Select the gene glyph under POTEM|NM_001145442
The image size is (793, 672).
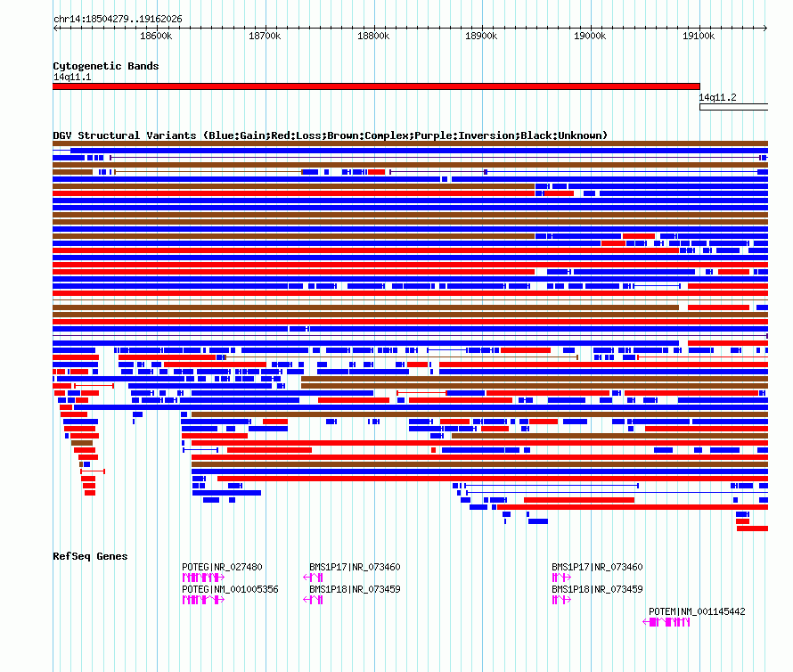pos(666,622)
